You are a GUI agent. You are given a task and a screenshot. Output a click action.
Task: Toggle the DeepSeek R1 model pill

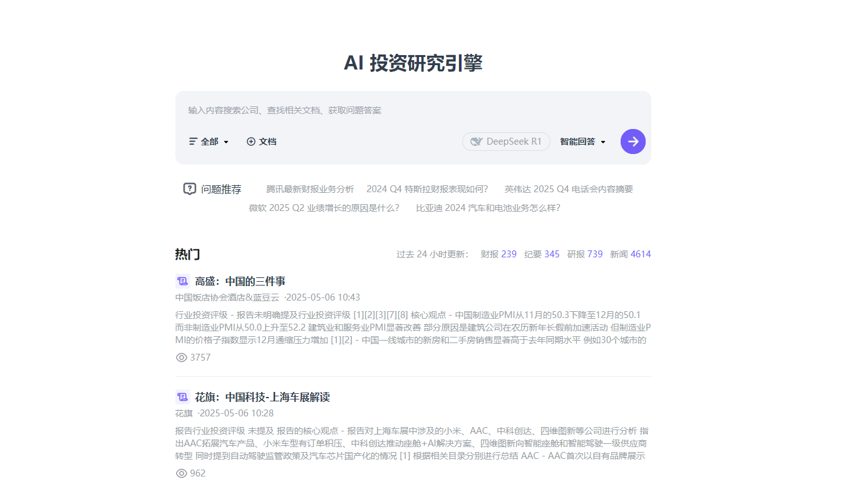(506, 142)
